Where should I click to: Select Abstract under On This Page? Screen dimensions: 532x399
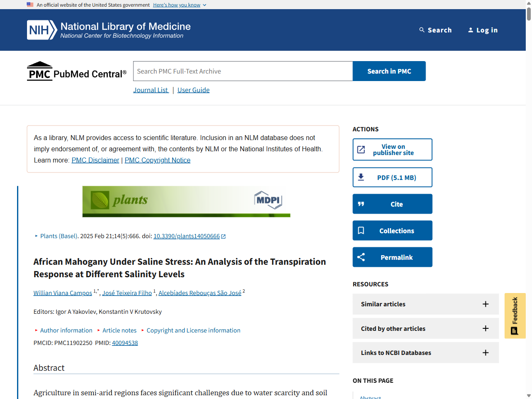(x=370, y=397)
